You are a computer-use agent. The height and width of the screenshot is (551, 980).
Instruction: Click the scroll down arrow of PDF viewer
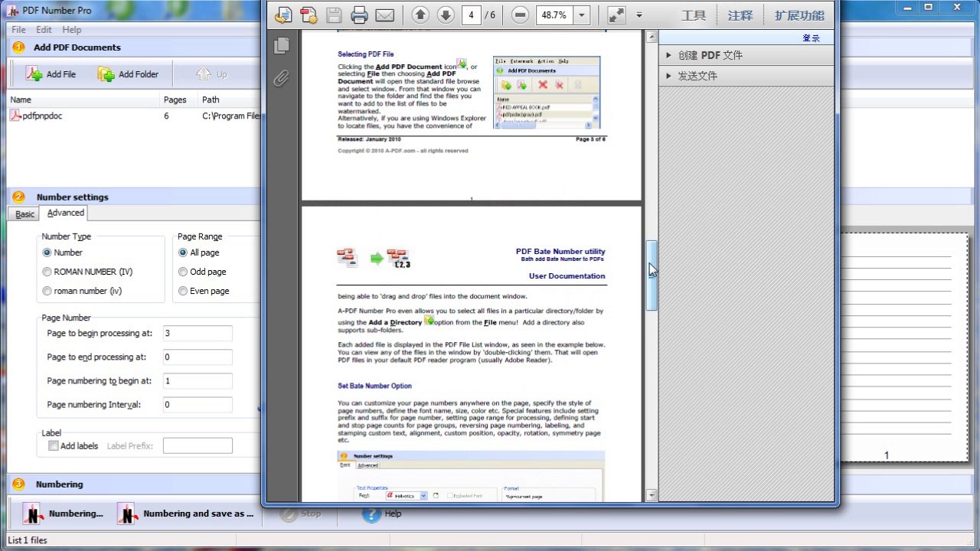click(x=652, y=496)
